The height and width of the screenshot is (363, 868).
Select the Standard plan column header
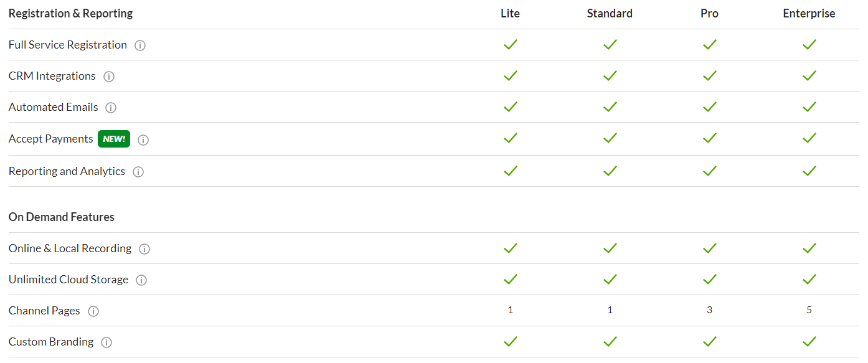tap(610, 14)
